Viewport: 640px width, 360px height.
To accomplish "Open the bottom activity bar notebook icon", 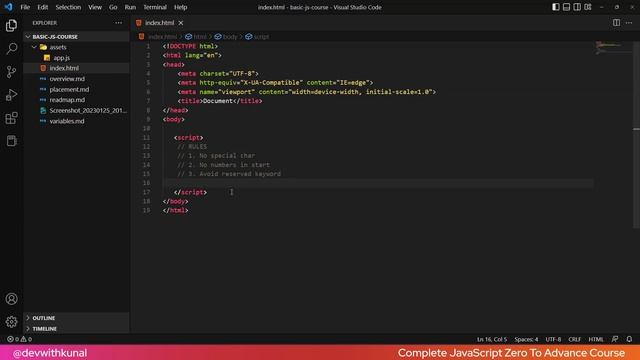I will click(11, 141).
